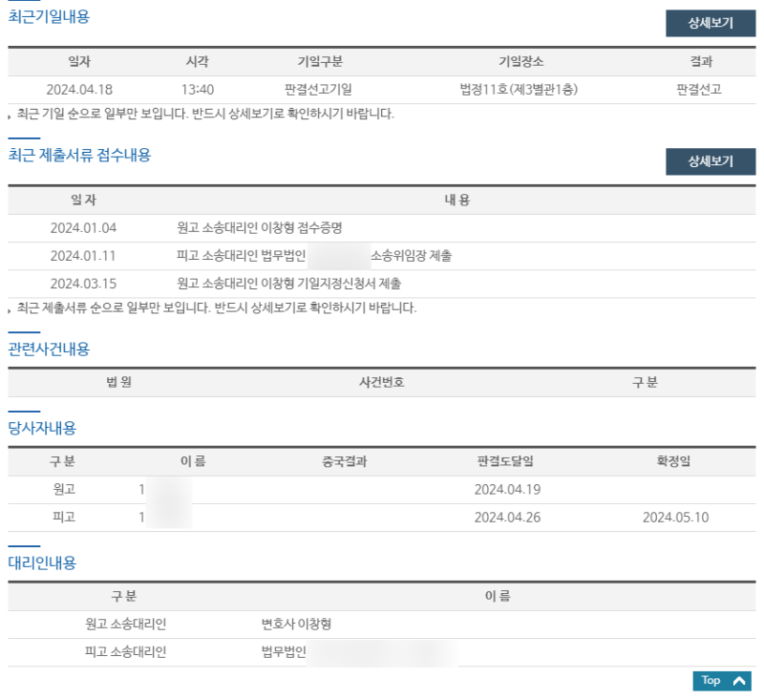Click the 기일지정신청서 제출 document entry
Screen dimensions: 764x700
pyautogui.click(x=288, y=284)
